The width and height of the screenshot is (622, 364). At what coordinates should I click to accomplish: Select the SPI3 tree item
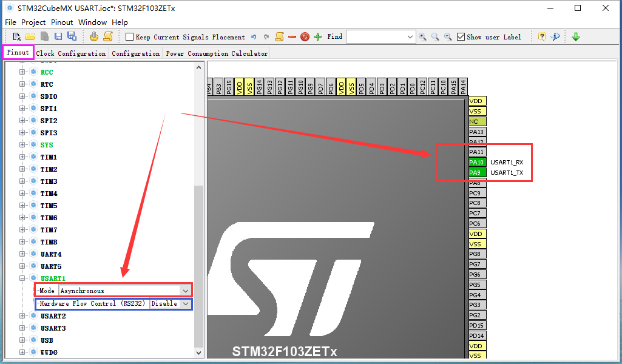(49, 132)
